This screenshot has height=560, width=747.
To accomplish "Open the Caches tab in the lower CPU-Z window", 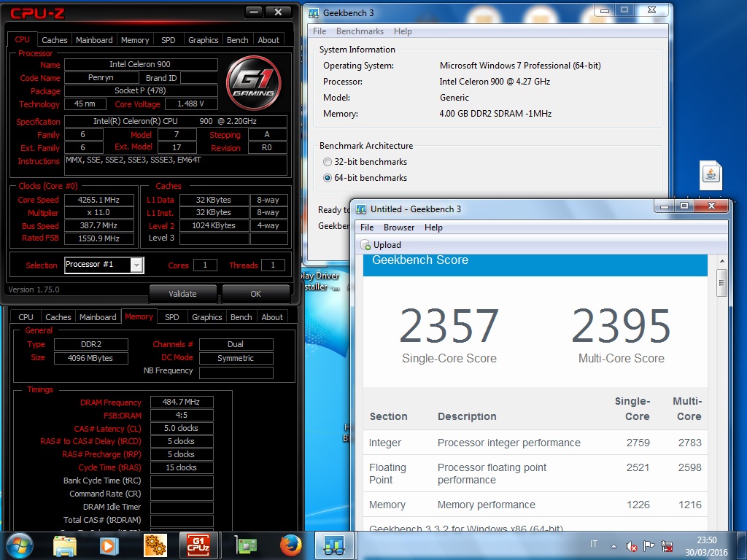I will [58, 317].
